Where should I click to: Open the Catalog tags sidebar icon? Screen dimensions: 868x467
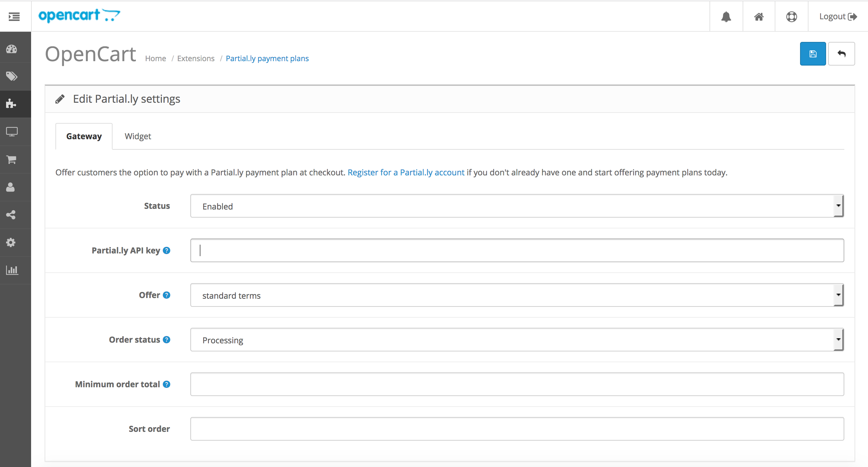pos(11,76)
